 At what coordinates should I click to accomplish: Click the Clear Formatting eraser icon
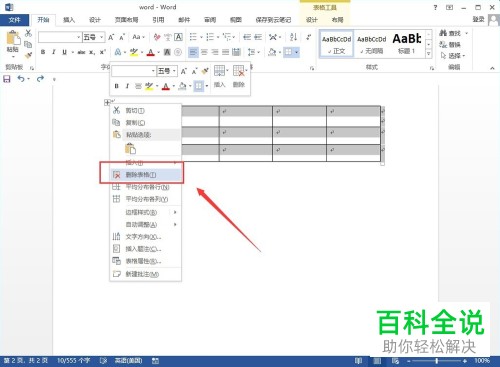tap(157, 37)
